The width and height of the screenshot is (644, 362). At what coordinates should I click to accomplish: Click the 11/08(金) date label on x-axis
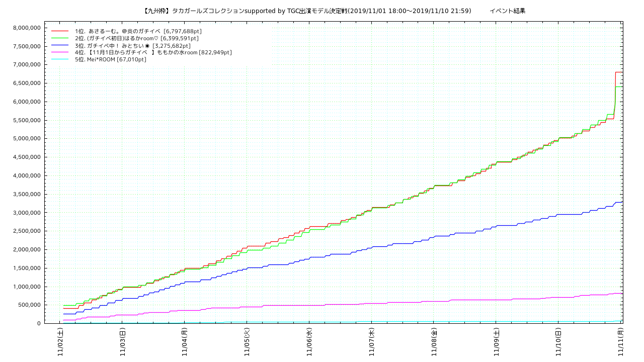(x=434, y=342)
